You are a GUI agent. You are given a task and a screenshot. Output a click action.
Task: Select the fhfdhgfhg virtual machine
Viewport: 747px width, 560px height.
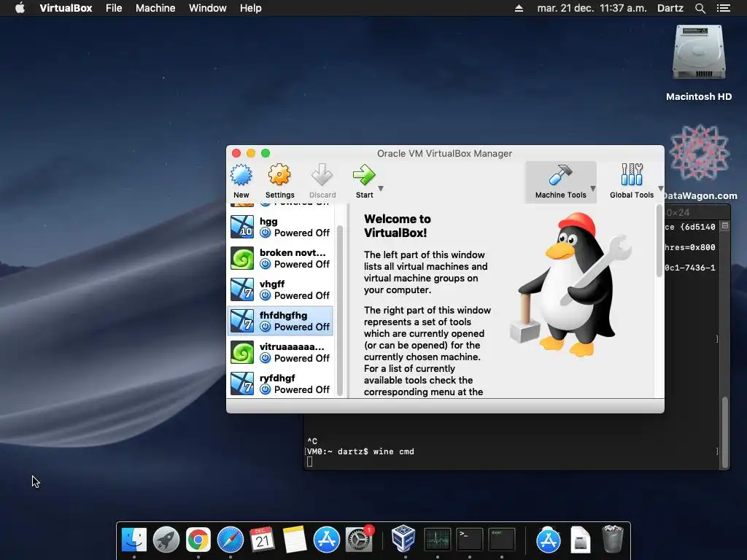point(281,321)
